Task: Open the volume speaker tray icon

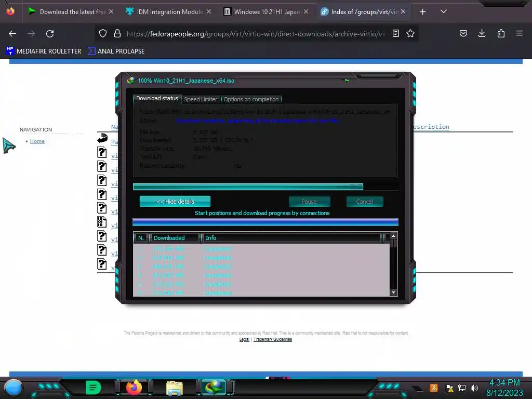Action: click(x=474, y=388)
